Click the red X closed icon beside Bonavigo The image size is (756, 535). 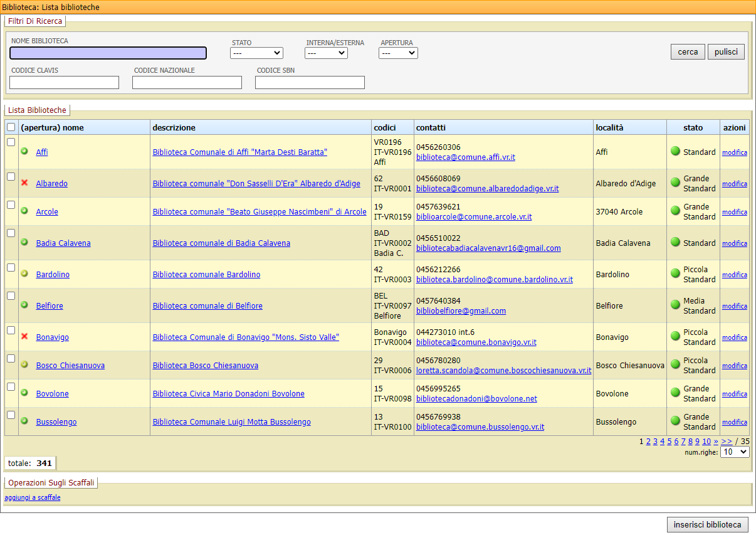pyautogui.click(x=24, y=336)
